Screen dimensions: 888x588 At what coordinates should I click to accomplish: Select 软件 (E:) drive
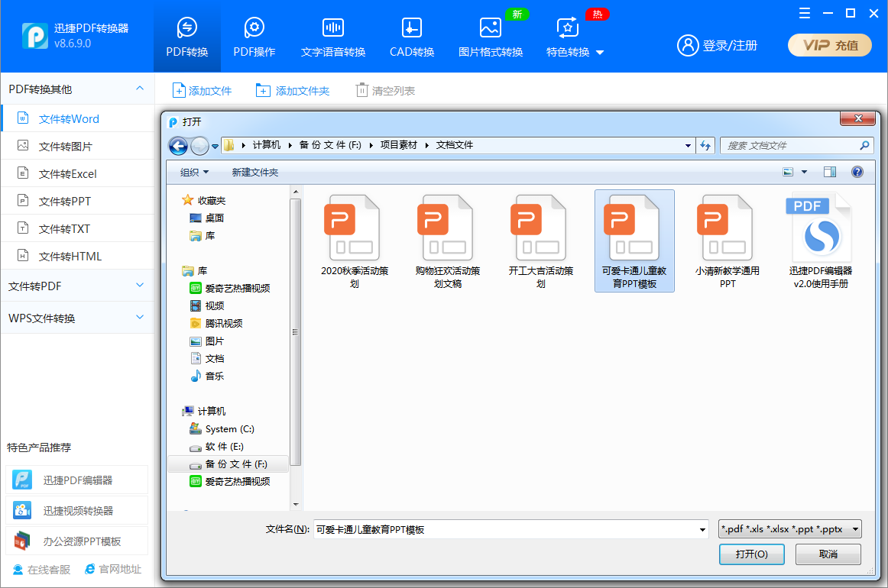point(216,447)
